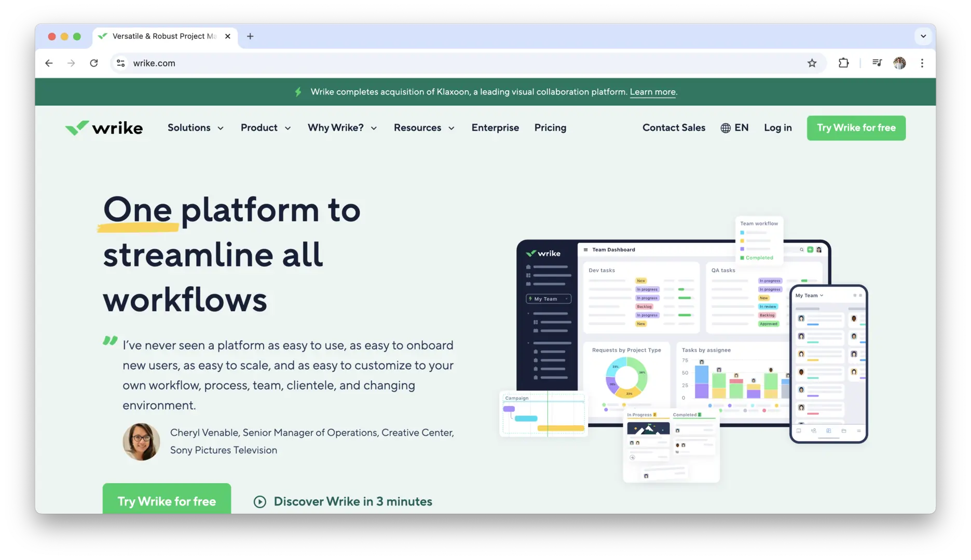The image size is (971, 560).
Task: Click the One platform to streamline headline
Action: [231, 254]
